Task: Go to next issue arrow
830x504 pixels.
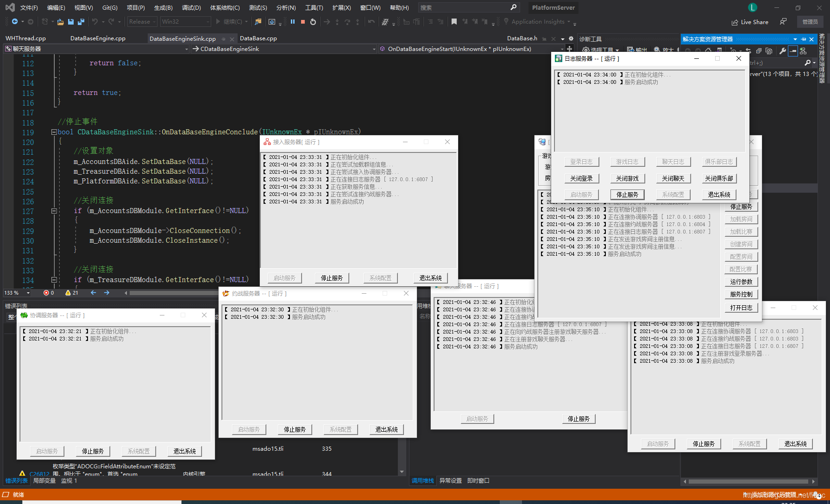Action: (107, 293)
